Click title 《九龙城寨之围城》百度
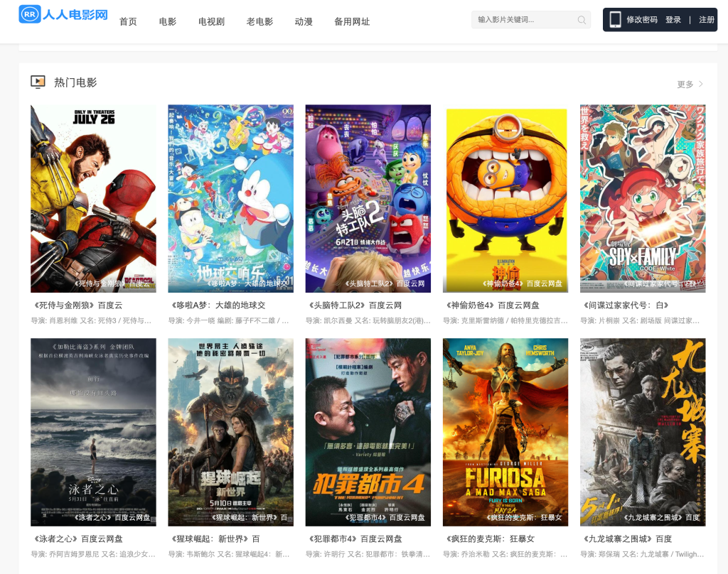Image resolution: width=728 pixels, height=574 pixels. [x=626, y=538]
